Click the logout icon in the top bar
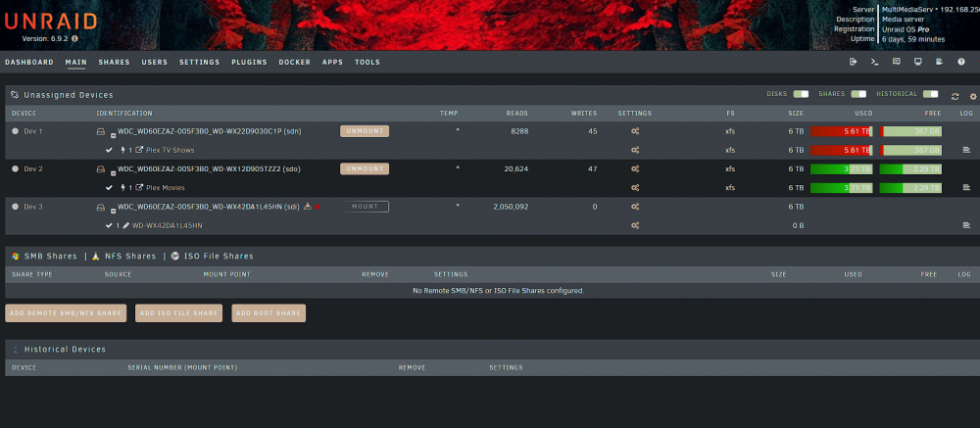Image resolution: width=980 pixels, height=428 pixels. (x=854, y=62)
